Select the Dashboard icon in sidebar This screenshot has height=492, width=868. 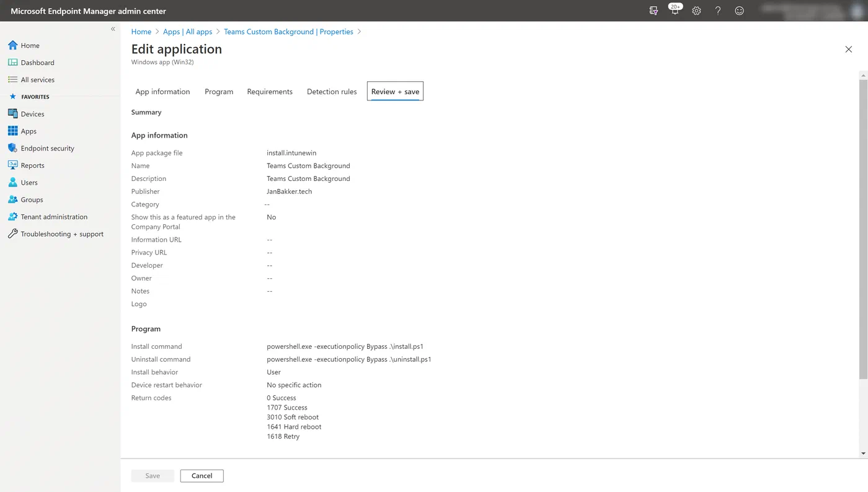tap(12, 63)
